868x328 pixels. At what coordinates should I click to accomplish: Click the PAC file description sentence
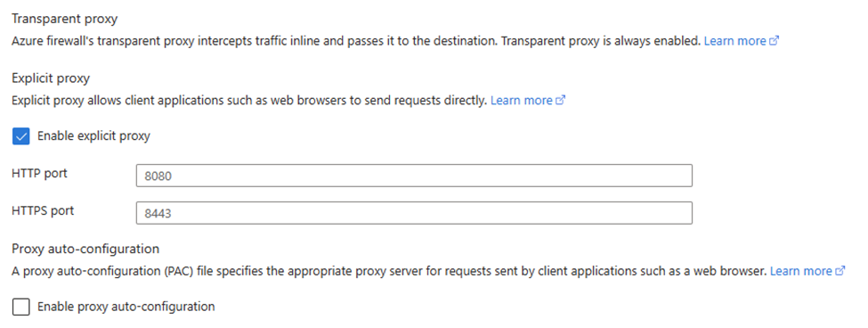click(x=389, y=272)
